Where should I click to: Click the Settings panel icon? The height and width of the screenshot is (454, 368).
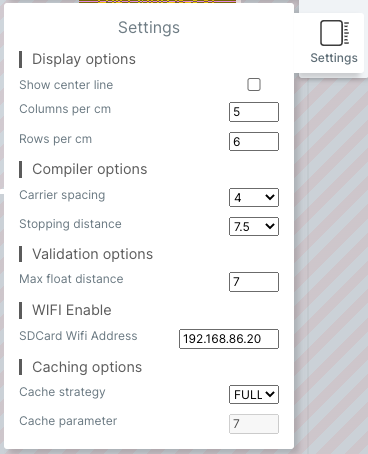pos(334,33)
